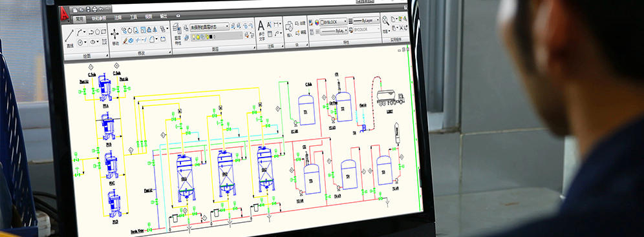Open the layer state dropdown
The width and height of the screenshot is (644, 237).
pyautogui.click(x=209, y=26)
